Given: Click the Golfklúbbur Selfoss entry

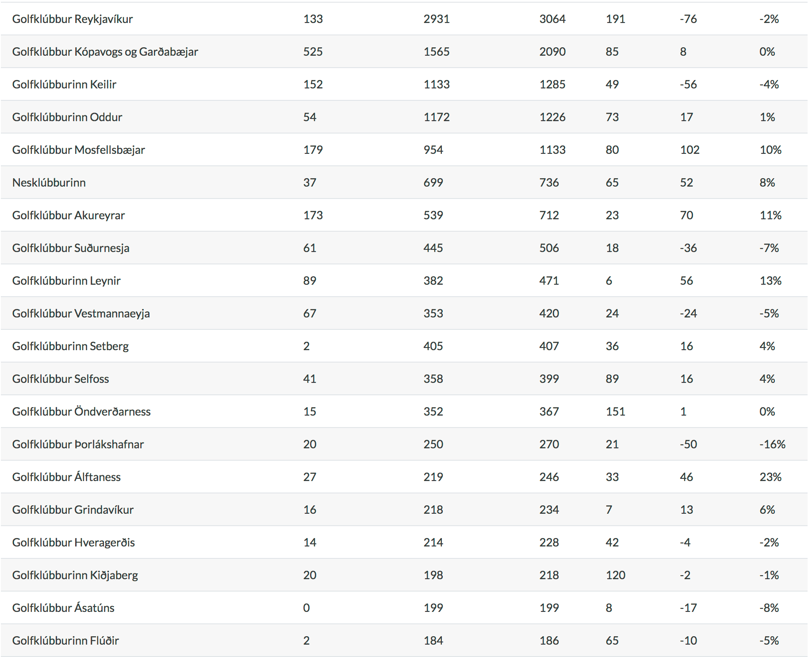Looking at the screenshot, I should pos(61,379).
